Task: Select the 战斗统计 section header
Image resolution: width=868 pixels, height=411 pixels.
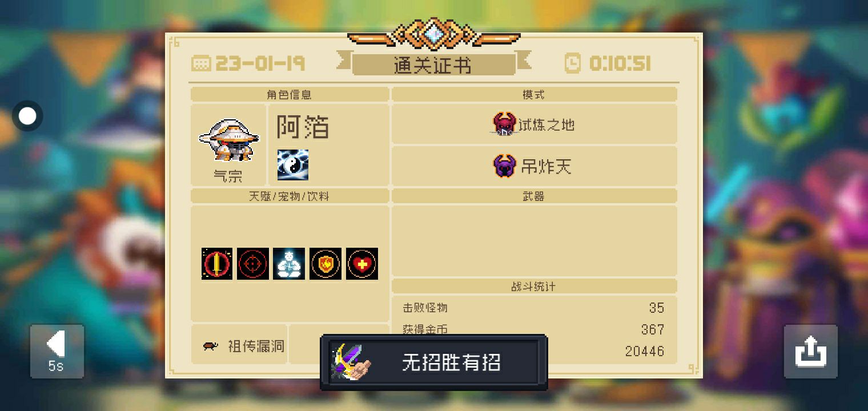Action: coord(533,287)
